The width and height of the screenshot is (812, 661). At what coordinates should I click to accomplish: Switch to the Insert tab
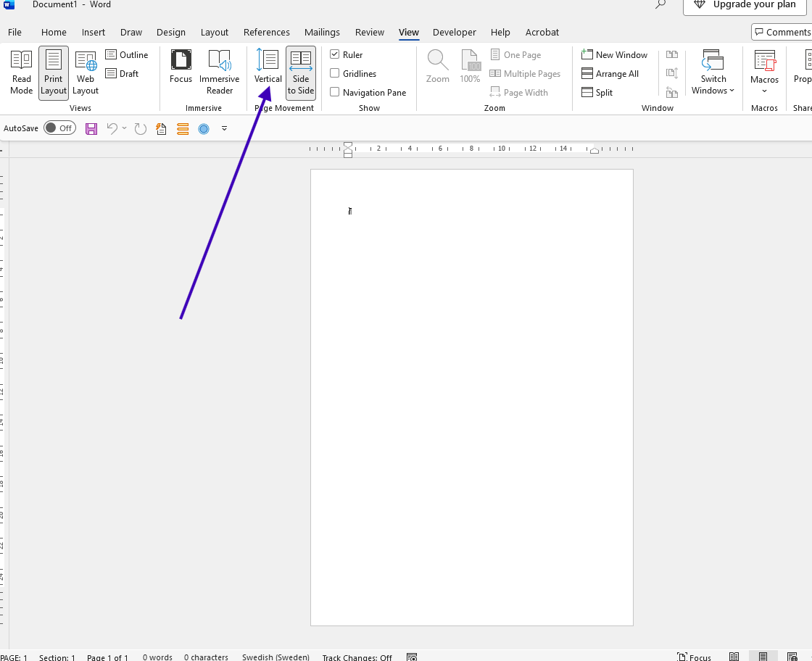click(x=94, y=32)
